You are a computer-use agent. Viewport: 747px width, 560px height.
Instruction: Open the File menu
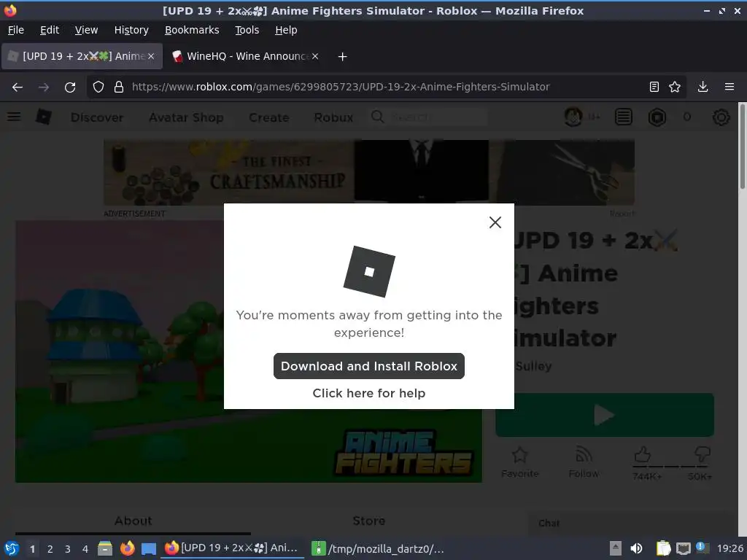tap(16, 30)
